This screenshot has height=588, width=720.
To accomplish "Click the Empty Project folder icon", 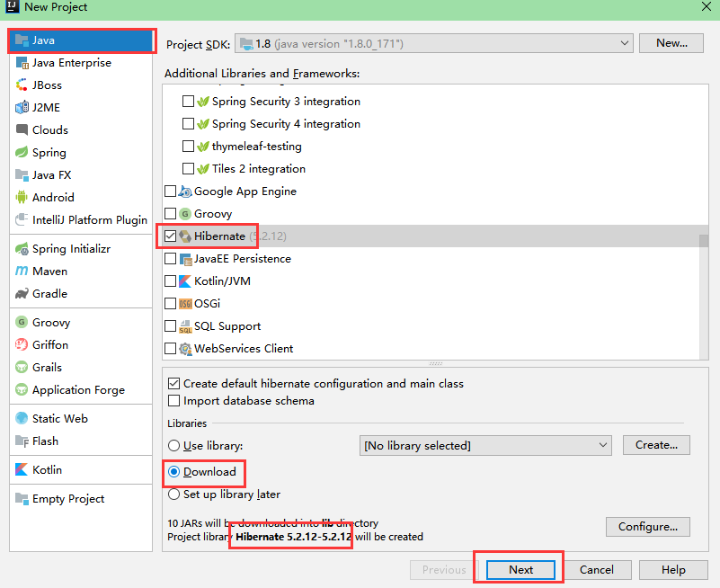I will click(22, 498).
